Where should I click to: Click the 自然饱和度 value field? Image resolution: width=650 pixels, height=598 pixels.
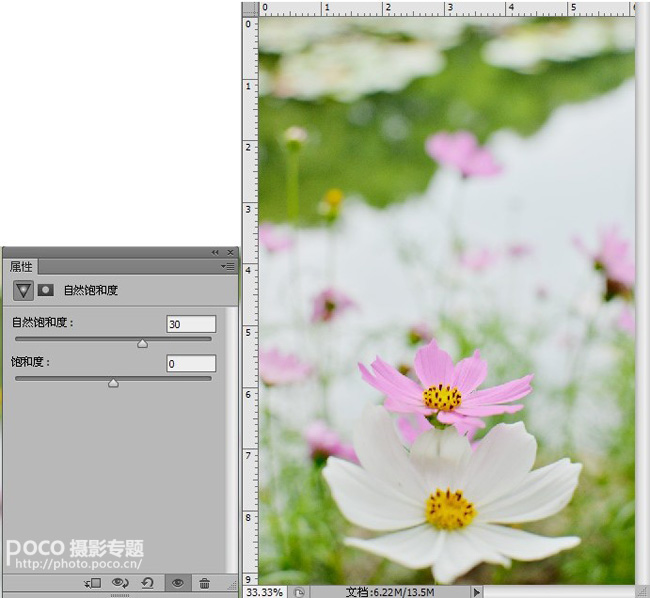pyautogui.click(x=191, y=324)
